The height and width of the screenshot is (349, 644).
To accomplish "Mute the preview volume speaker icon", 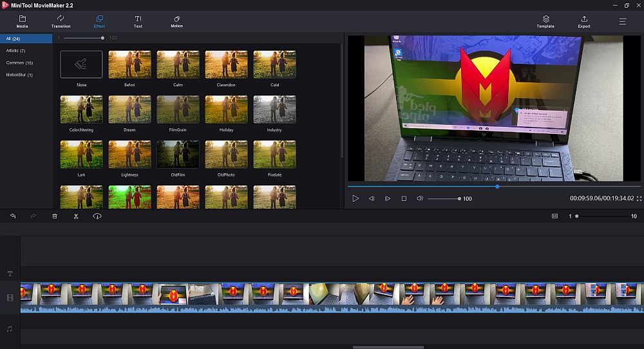I will pyautogui.click(x=420, y=198).
